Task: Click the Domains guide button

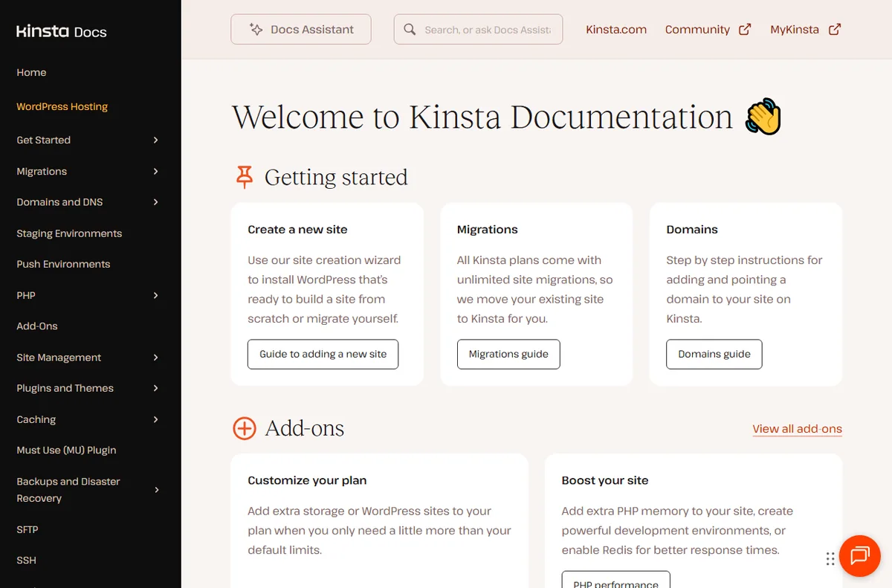Action: (714, 354)
